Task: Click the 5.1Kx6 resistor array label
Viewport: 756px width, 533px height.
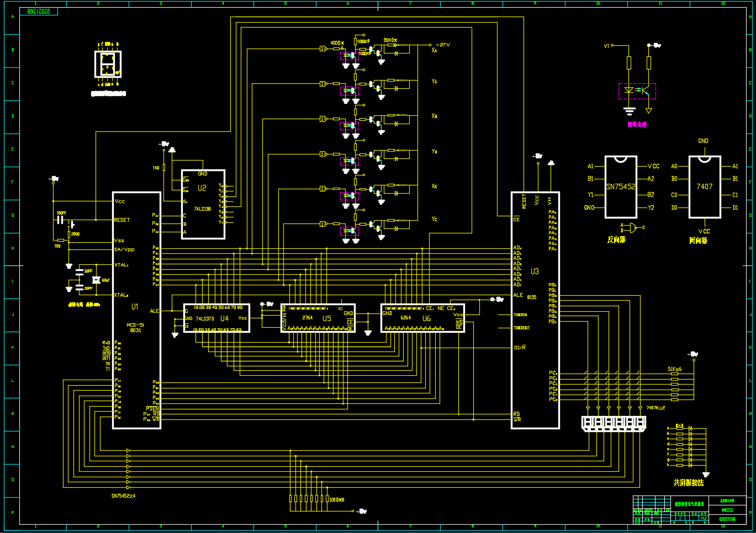Action: 674,369
